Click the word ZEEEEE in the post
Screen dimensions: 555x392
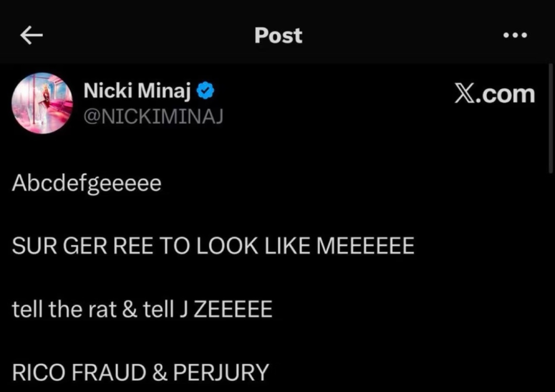(233, 310)
